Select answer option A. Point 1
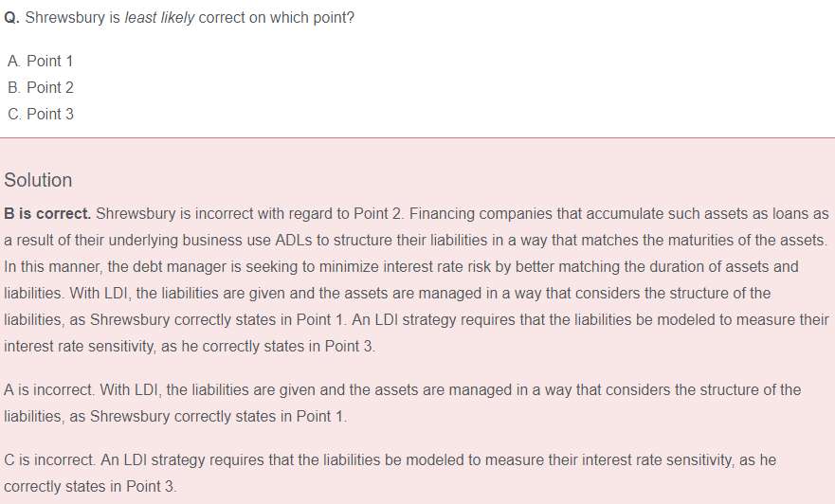 [x=40, y=61]
